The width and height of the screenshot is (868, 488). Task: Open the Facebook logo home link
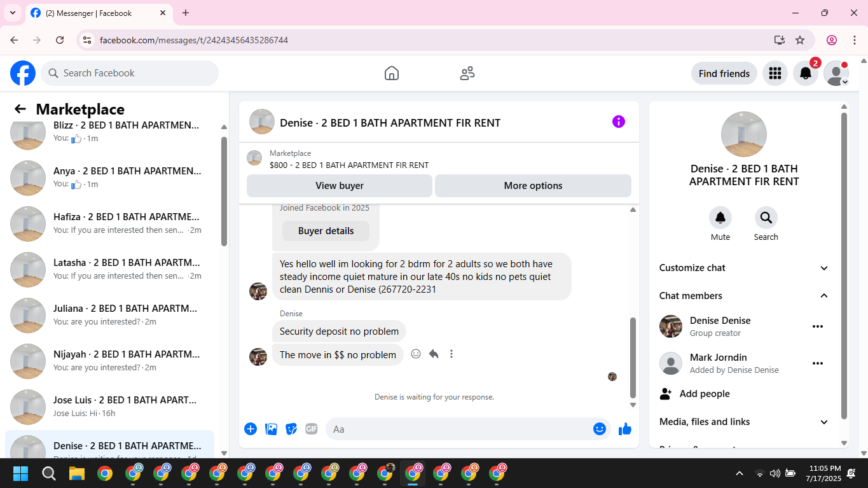23,73
